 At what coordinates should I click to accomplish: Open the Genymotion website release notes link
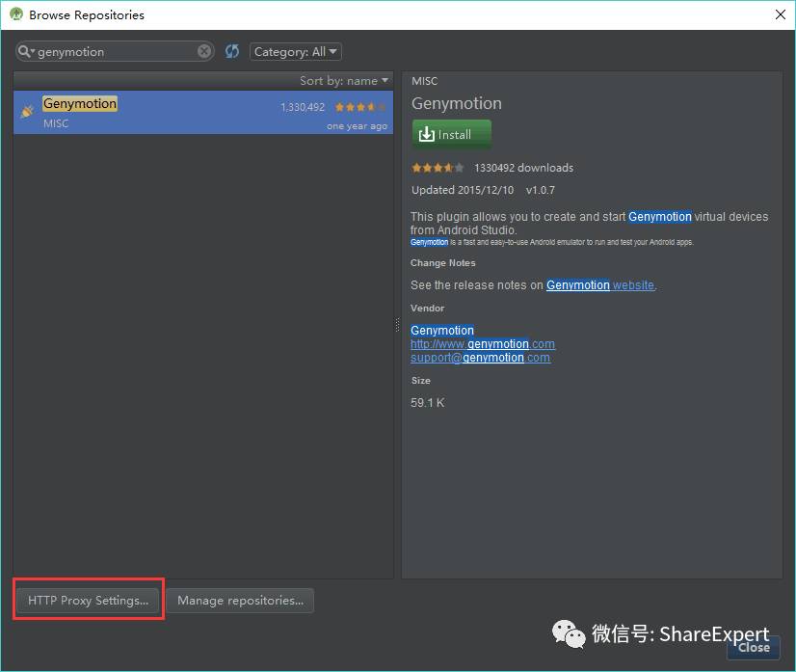(600, 285)
